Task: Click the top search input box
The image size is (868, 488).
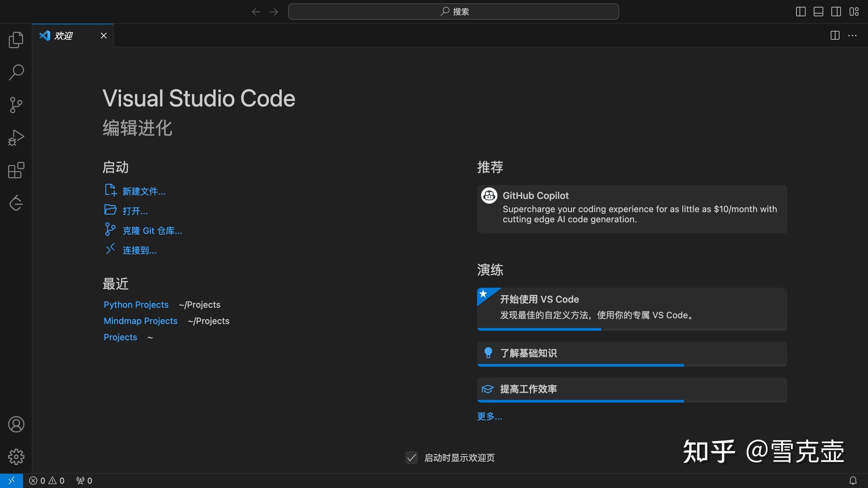Action: pyautogui.click(x=454, y=11)
